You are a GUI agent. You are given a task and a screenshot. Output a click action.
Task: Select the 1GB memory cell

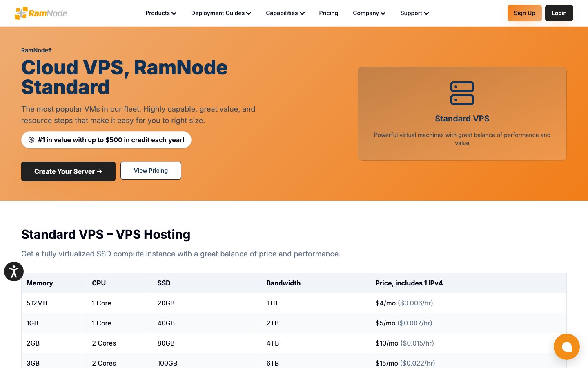54,323
